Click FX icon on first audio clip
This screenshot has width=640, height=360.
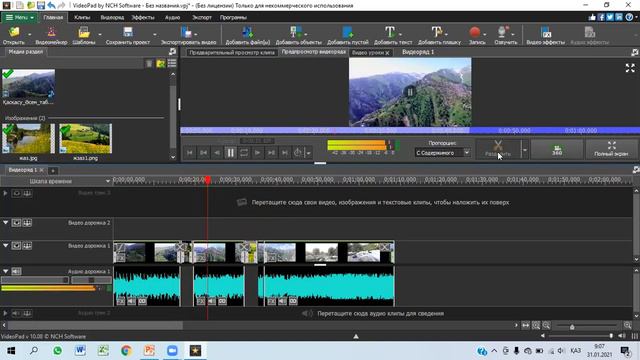(x=121, y=301)
